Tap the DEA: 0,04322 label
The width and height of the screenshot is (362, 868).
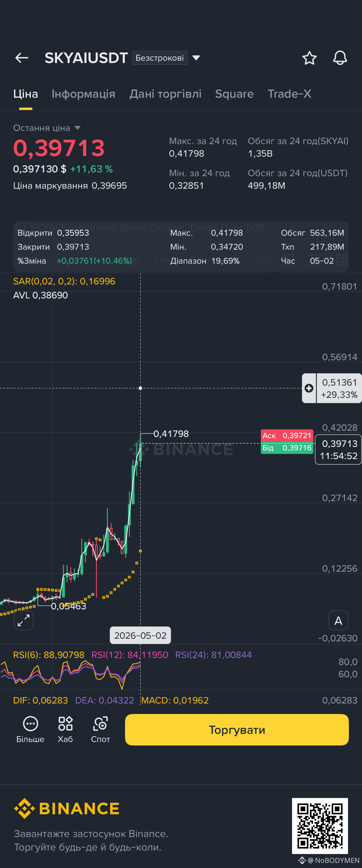click(x=104, y=701)
